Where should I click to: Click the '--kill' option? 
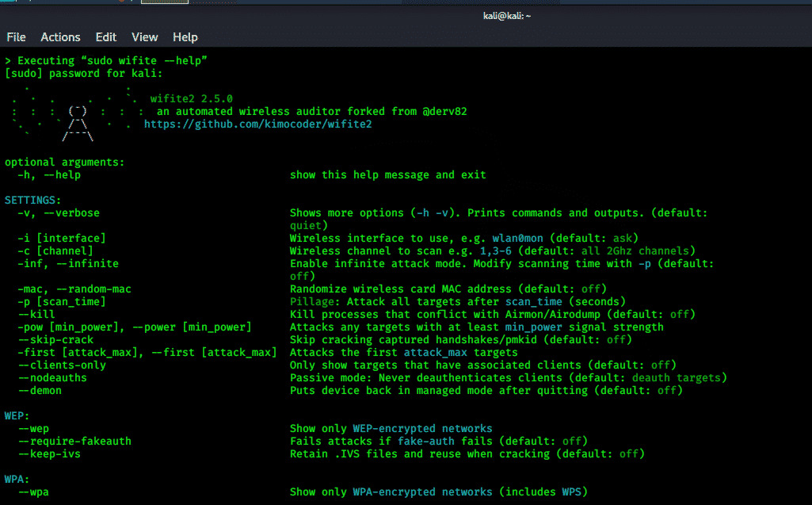(36, 315)
